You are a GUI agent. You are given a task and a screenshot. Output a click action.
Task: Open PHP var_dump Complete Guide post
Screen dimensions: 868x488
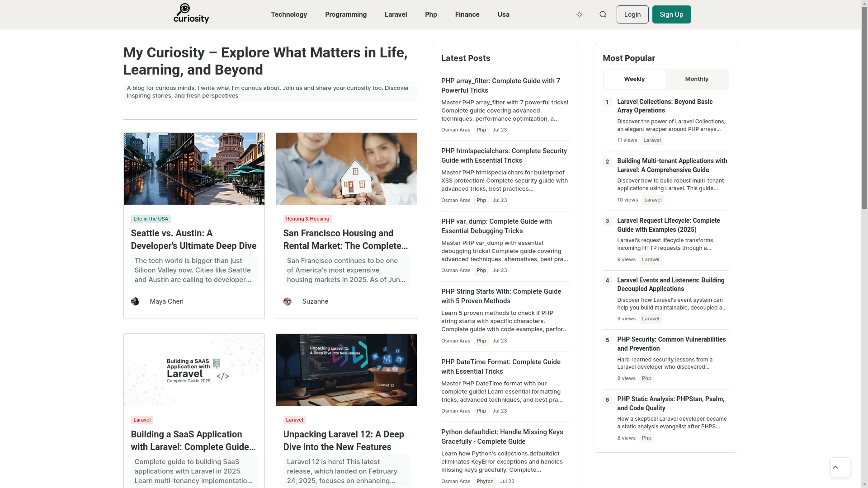496,226
